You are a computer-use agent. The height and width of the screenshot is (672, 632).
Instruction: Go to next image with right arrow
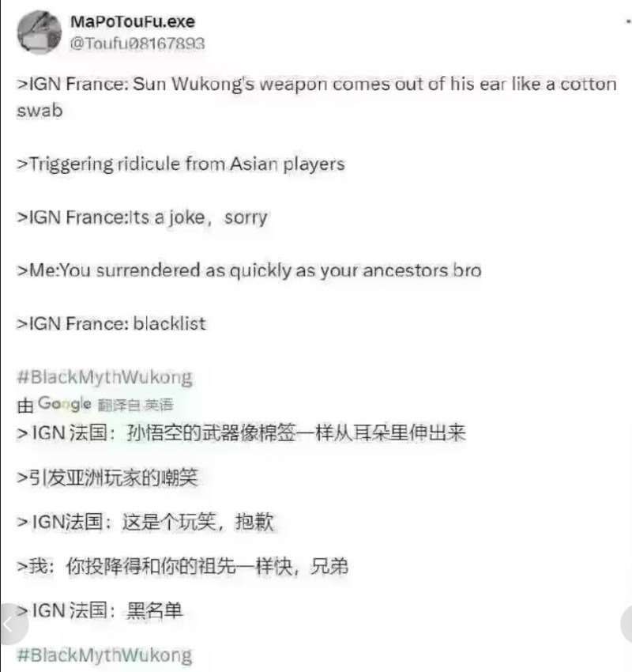click(x=626, y=625)
